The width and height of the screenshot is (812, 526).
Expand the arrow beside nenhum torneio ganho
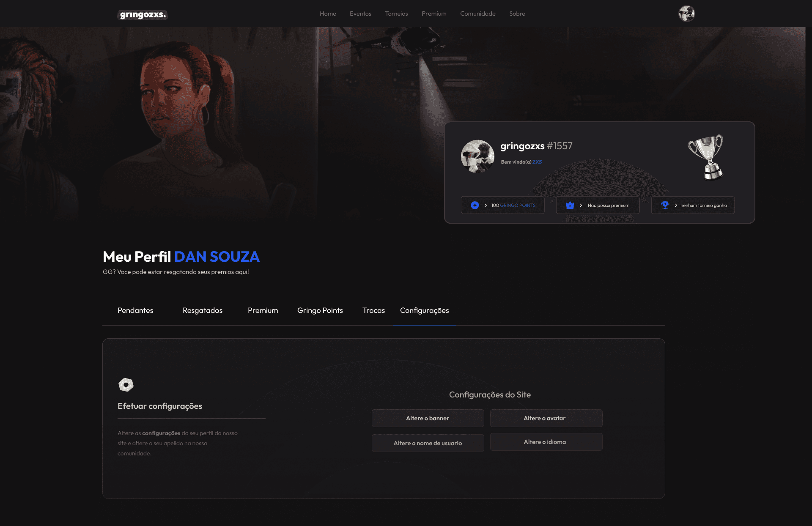676,205
